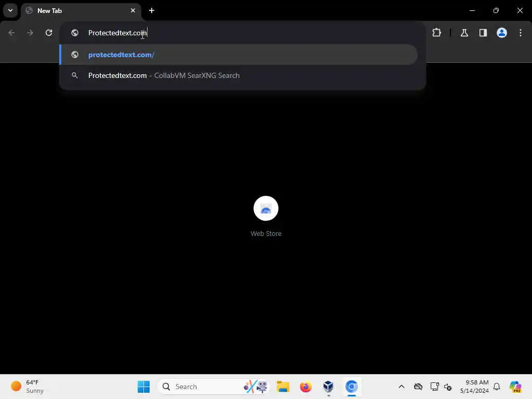The width and height of the screenshot is (532, 399).
Task: Click the magnifier icon in search suggestion
Action: pos(75,75)
